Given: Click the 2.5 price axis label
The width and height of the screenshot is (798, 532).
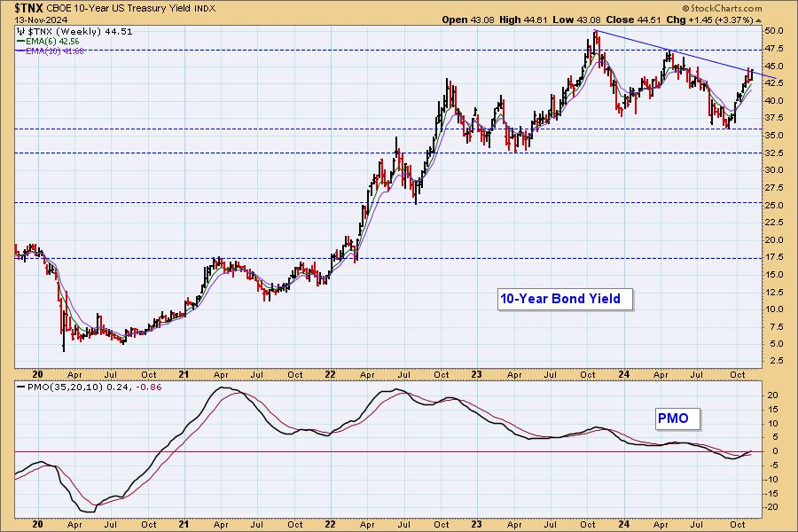Looking at the screenshot, I should coord(776,361).
